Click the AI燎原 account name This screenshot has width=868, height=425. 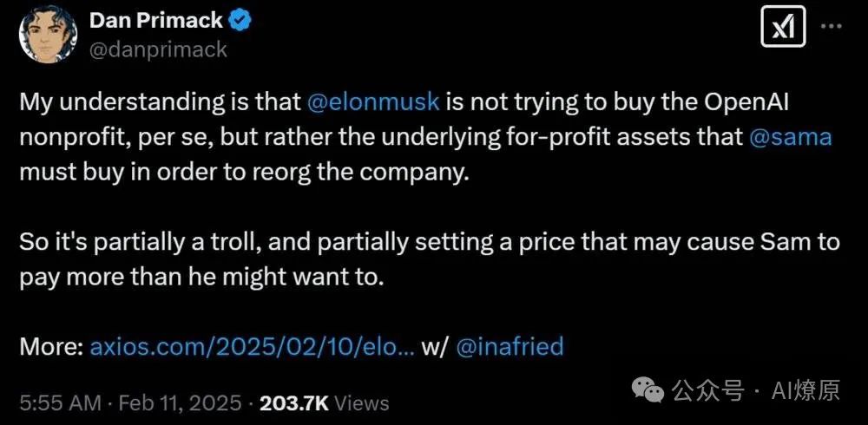pos(806,391)
